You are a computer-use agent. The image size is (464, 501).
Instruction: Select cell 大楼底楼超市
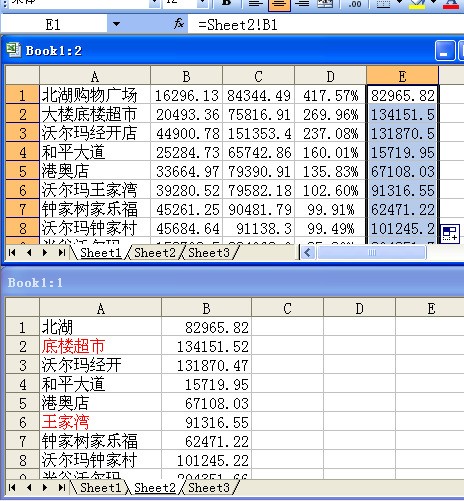pos(95,114)
